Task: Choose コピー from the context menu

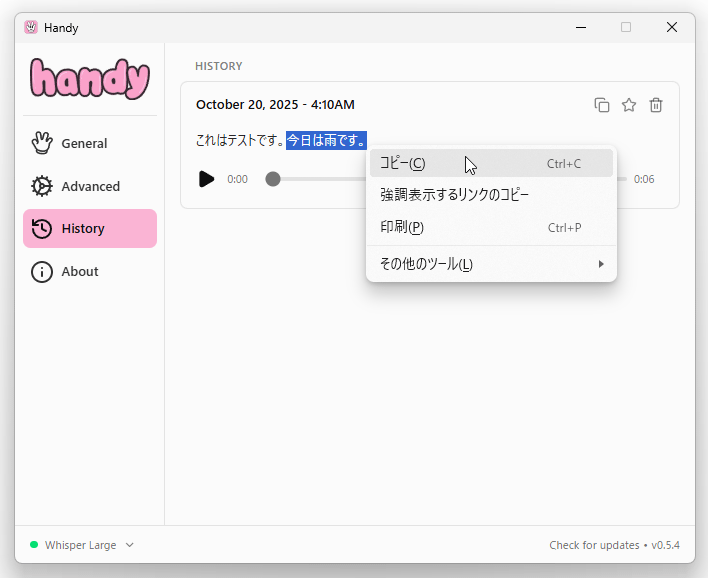Action: [x=403, y=163]
